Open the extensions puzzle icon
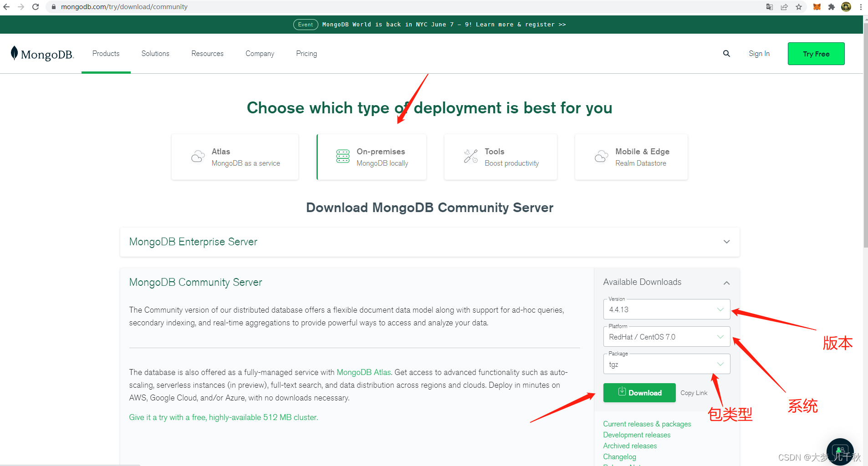Image resolution: width=868 pixels, height=466 pixels. [832, 7]
